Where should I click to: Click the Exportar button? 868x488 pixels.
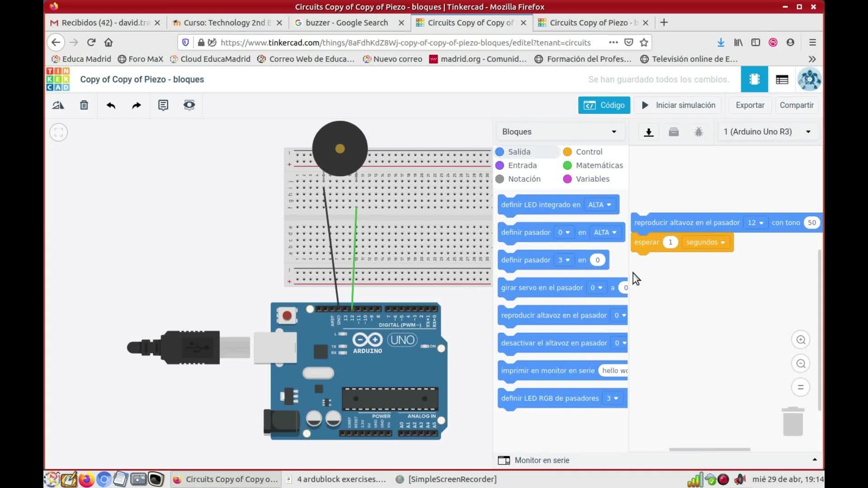750,105
